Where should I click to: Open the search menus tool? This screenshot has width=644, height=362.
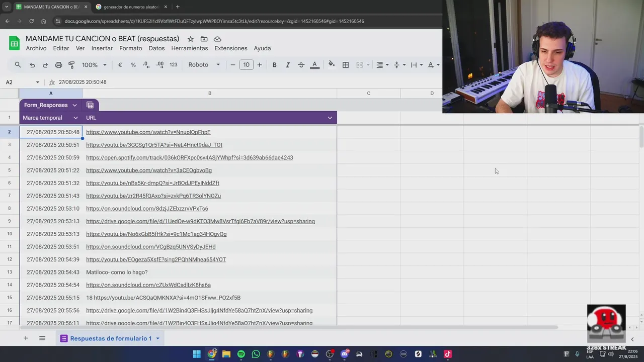point(18,65)
